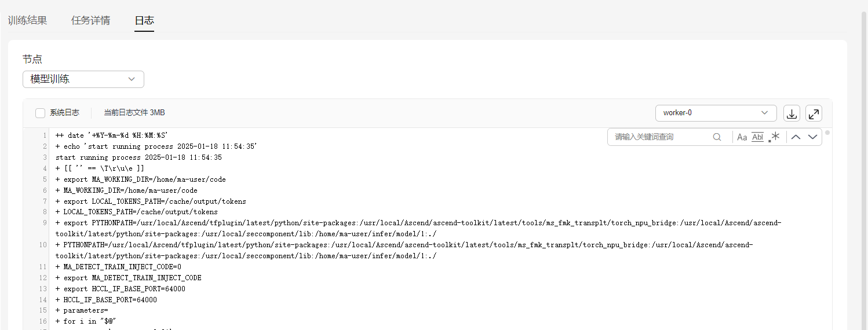Click log line number 9
Screen dimensions: 868x330
coord(44,223)
